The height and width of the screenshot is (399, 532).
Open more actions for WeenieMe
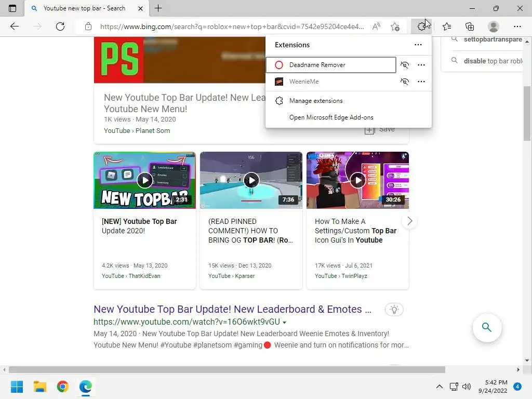click(x=421, y=82)
